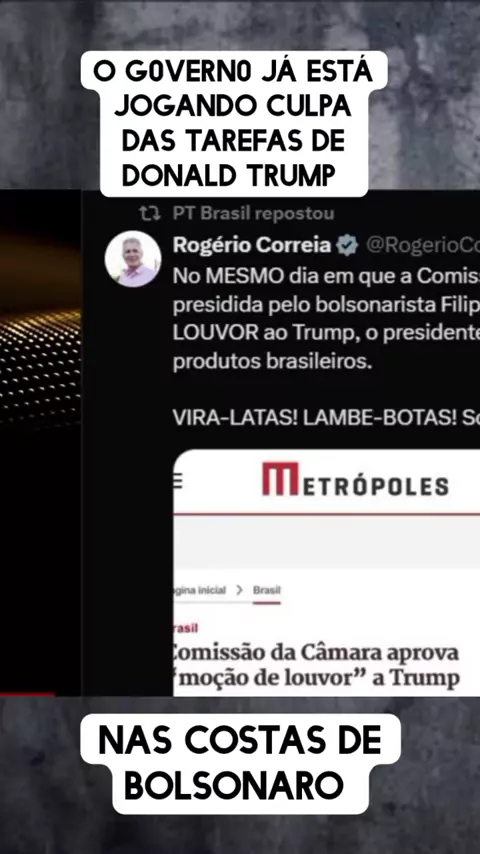Click the red progress bar under the left video
The height and width of the screenshot is (854, 480).
tap(27, 694)
